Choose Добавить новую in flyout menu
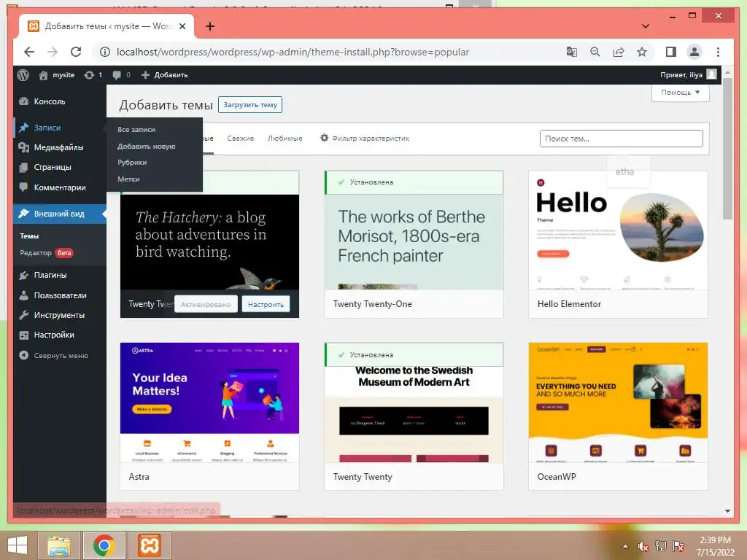The height and width of the screenshot is (560, 747). [x=146, y=146]
